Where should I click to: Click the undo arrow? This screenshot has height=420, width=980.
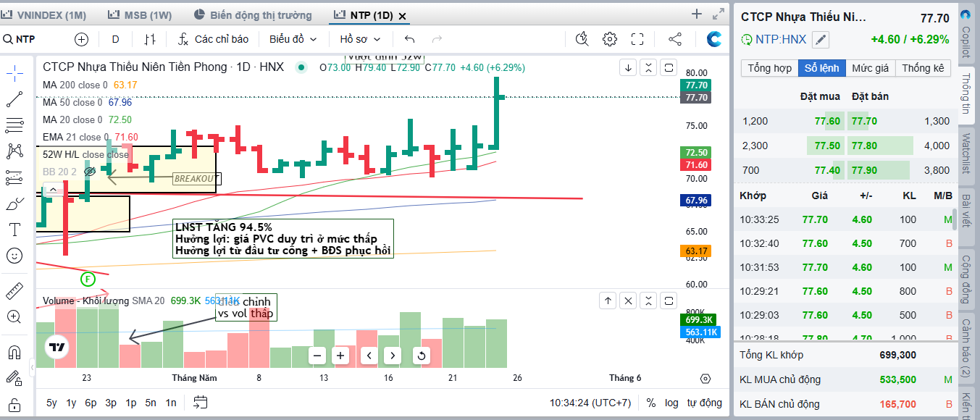pos(410,39)
